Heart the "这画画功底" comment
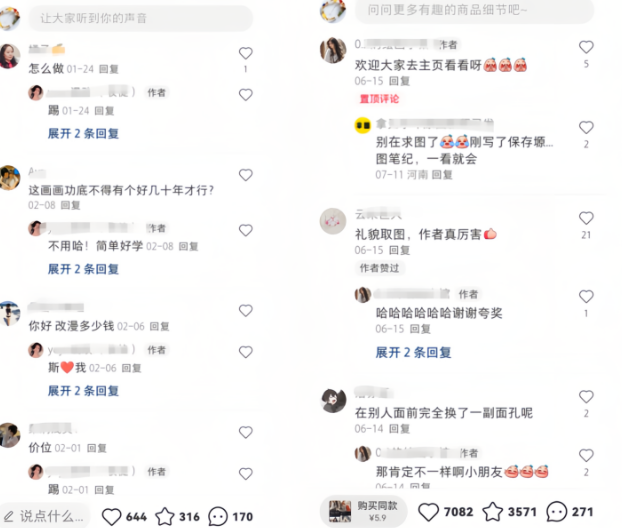This screenshot has height=528, width=622. point(246,175)
